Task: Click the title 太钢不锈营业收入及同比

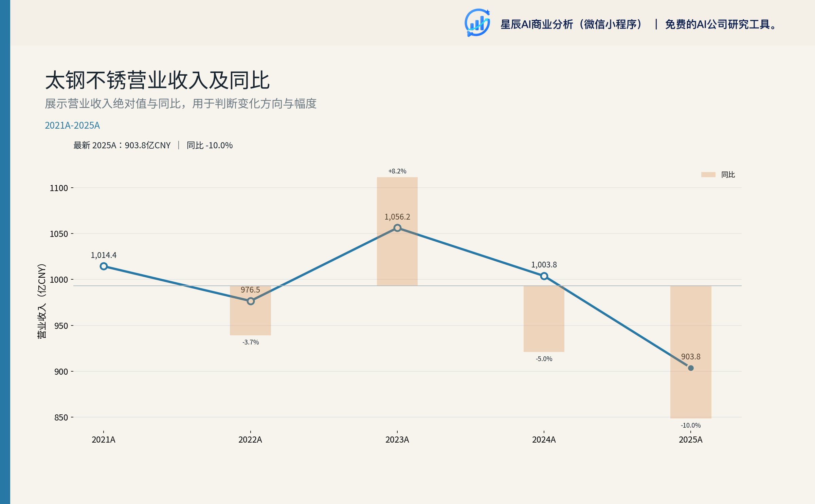Action: pyautogui.click(x=158, y=80)
